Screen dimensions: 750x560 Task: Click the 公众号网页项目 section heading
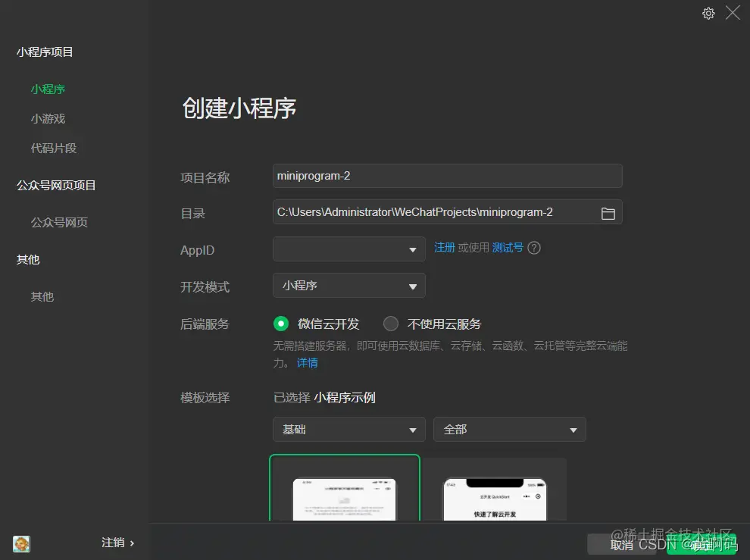coord(56,186)
